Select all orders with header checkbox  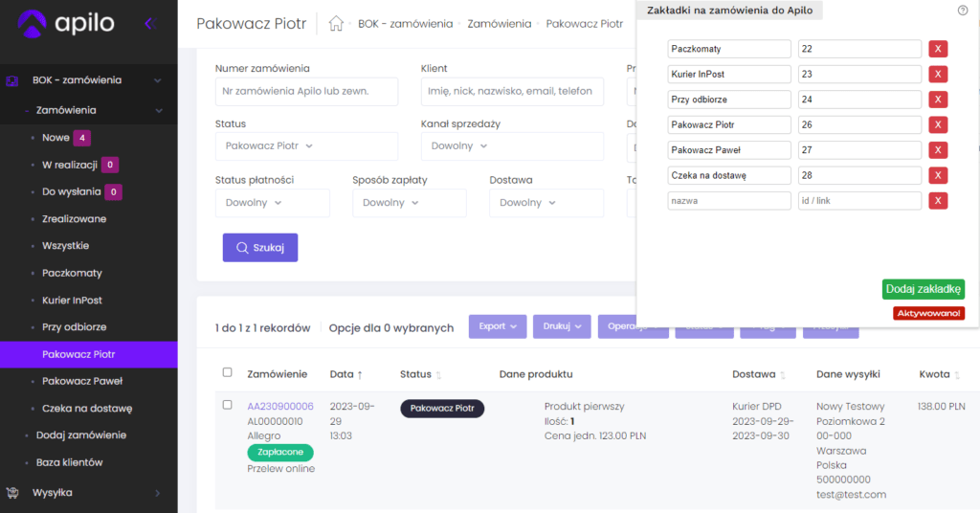click(227, 373)
